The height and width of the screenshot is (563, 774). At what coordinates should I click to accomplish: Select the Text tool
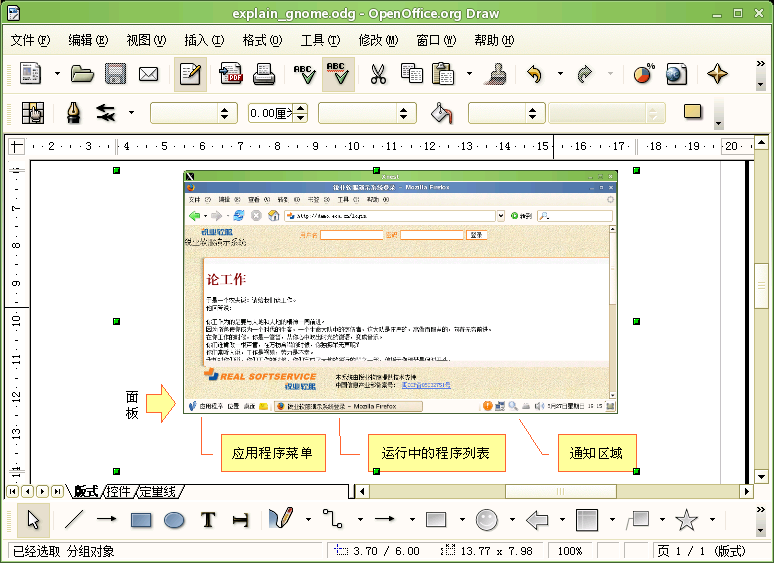(x=208, y=520)
